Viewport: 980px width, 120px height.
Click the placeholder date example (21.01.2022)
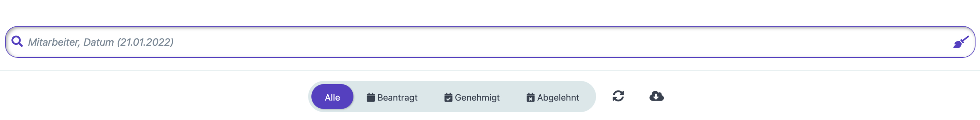tap(145, 42)
